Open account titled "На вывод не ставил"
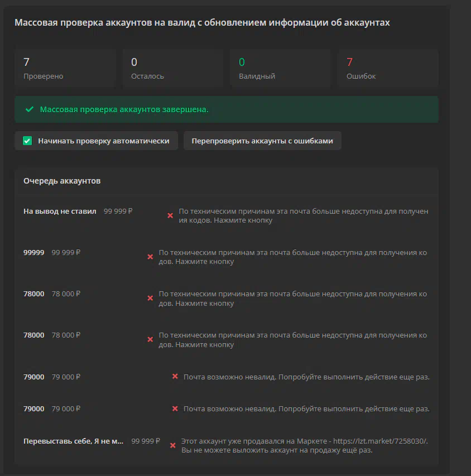 coord(60,211)
